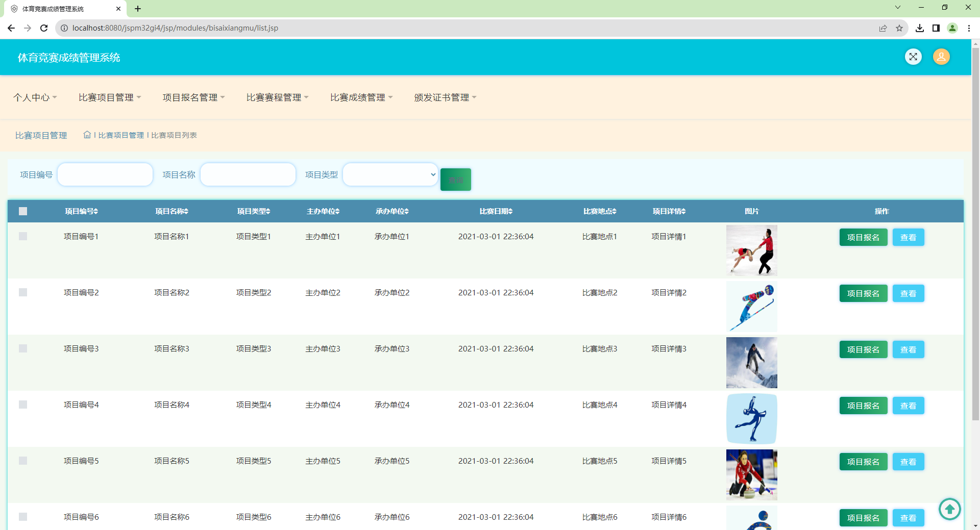Image resolution: width=980 pixels, height=530 pixels.
Task: Tick the select-all checkbox in the header
Action: click(x=23, y=211)
